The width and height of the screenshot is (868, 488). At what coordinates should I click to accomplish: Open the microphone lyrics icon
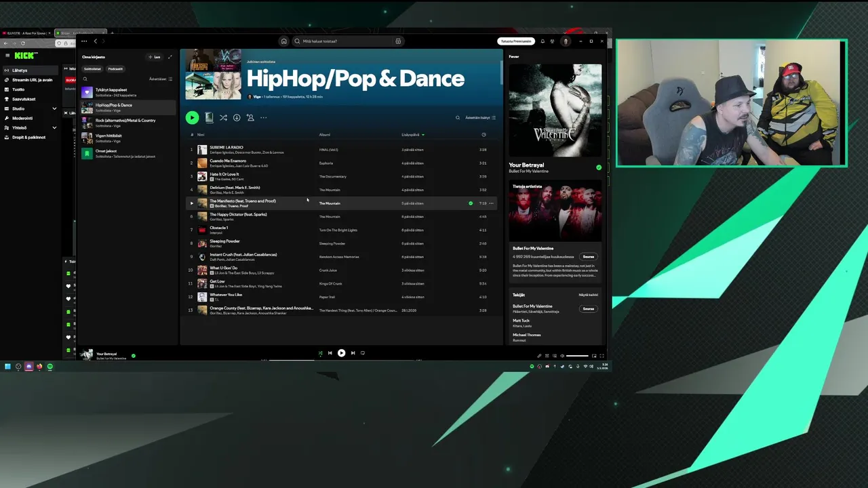click(540, 356)
